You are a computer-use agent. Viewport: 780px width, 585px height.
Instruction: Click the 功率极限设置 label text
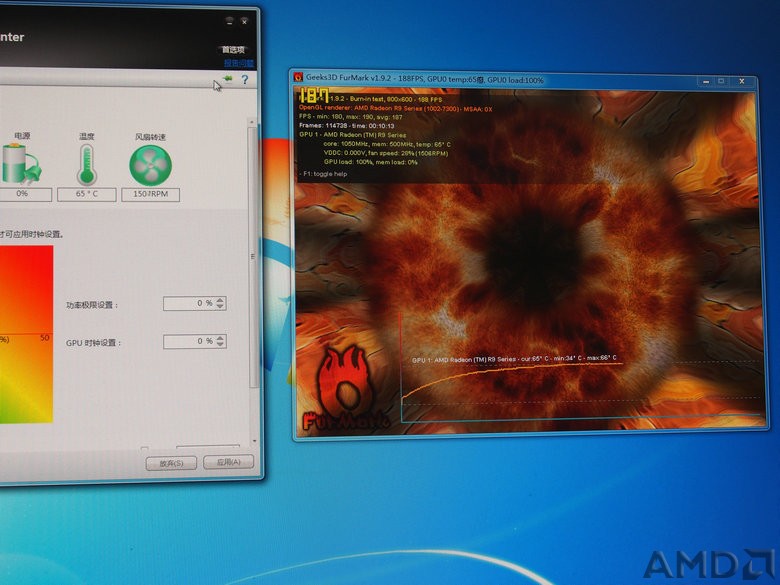tap(92, 305)
